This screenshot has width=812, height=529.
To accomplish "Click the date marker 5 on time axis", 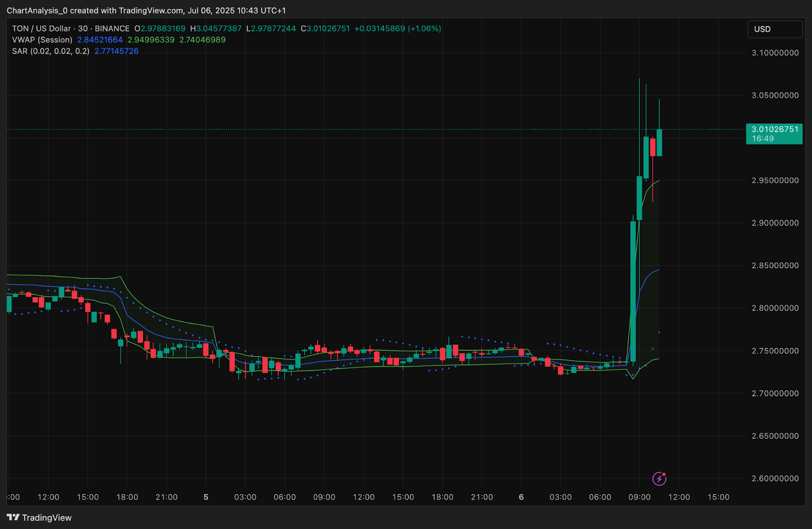I will click(x=206, y=497).
